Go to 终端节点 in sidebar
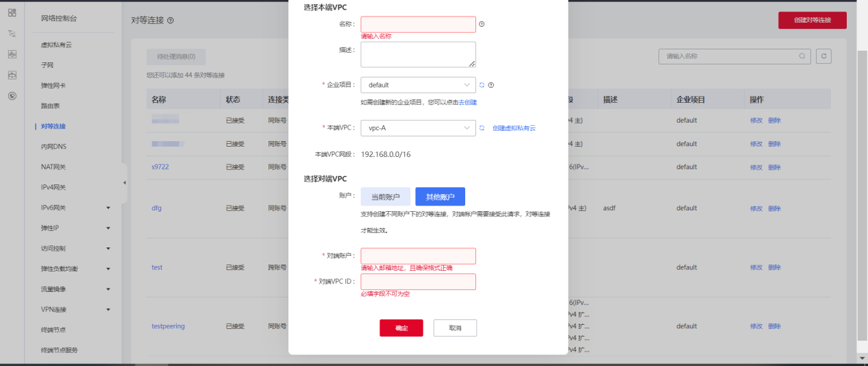868x366 pixels. click(x=53, y=330)
